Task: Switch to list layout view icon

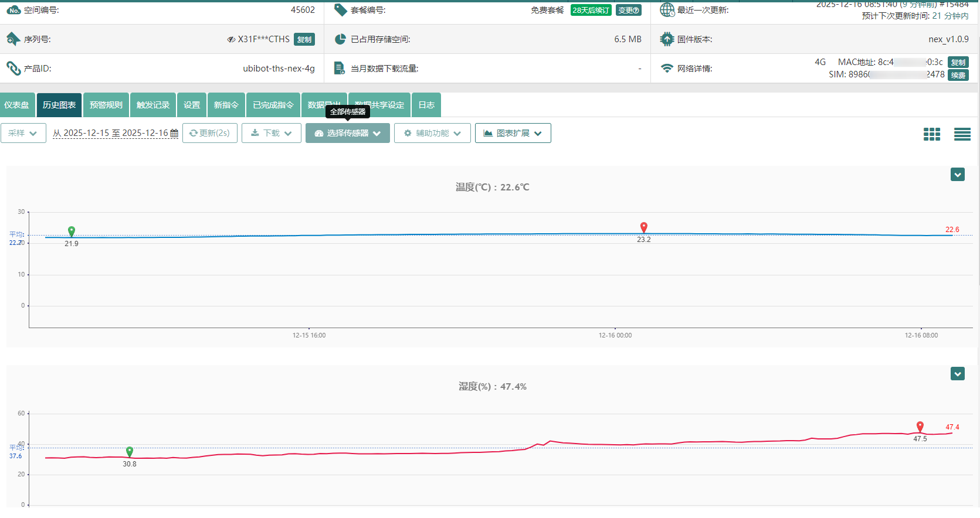Action: [962, 134]
